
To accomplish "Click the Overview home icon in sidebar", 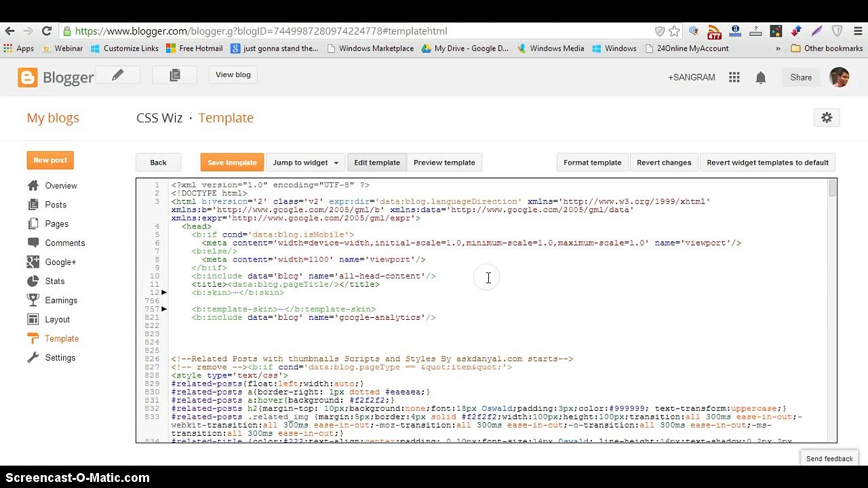I will pyautogui.click(x=33, y=186).
